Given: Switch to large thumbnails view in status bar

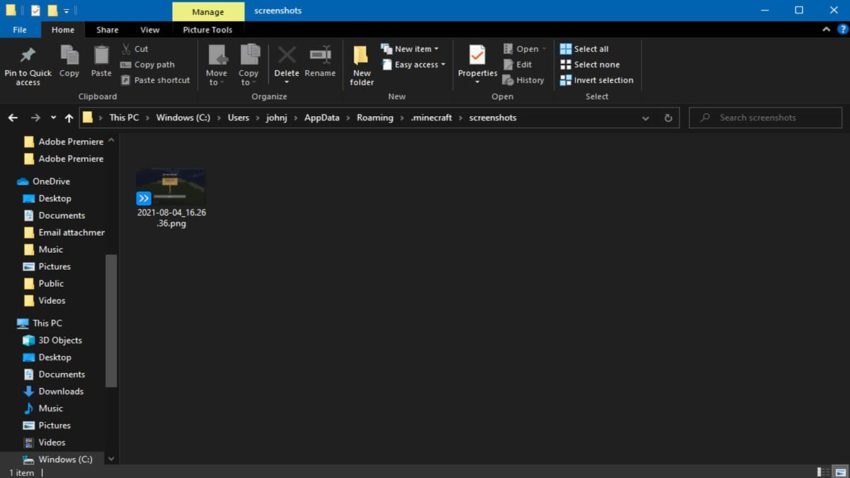Looking at the screenshot, I should click(839, 471).
